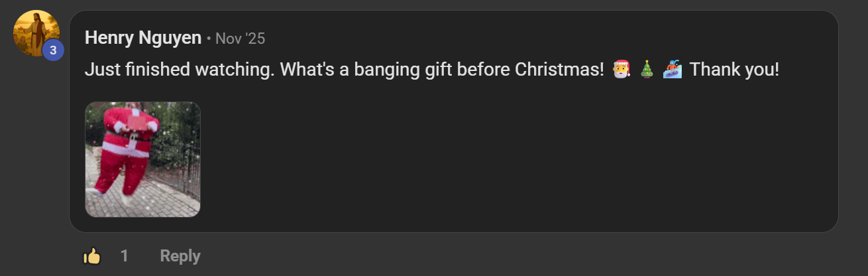Click the "Thank you!" text
This screenshot has width=868, height=276.
(x=734, y=70)
